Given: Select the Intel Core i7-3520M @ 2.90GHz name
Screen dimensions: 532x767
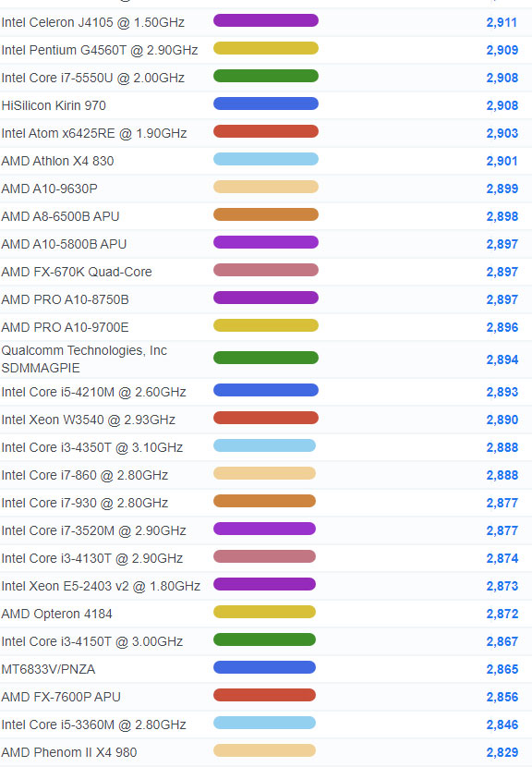Looking at the screenshot, I should (94, 530).
